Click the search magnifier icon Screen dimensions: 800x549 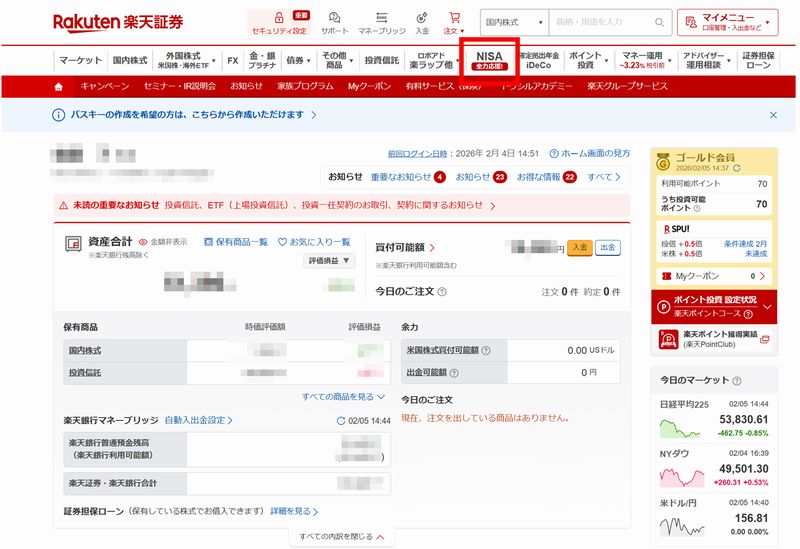click(x=659, y=22)
